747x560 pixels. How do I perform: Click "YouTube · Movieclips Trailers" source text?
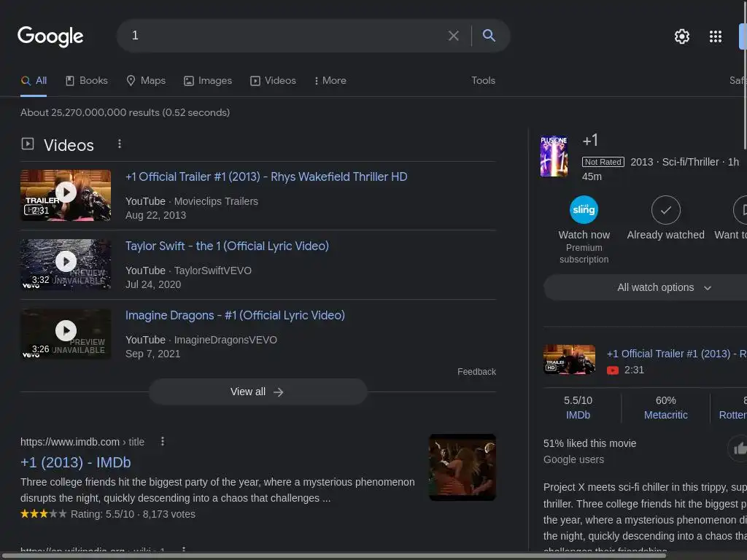(192, 201)
